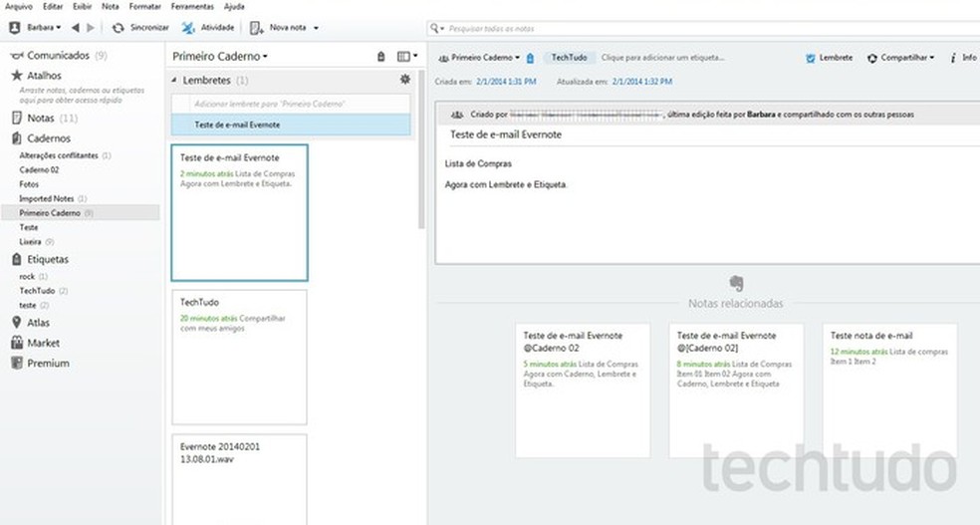This screenshot has height=525, width=980.
Task: Click the note title field
Action: pos(712,135)
